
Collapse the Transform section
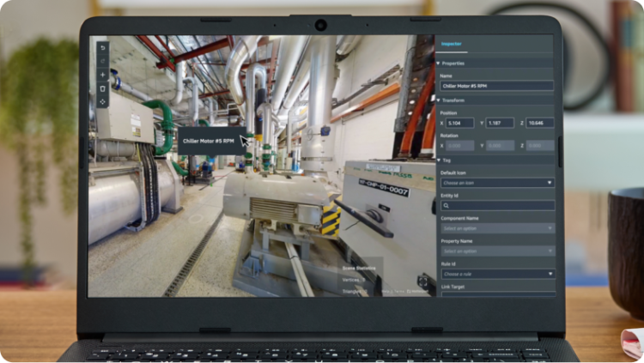[439, 100]
